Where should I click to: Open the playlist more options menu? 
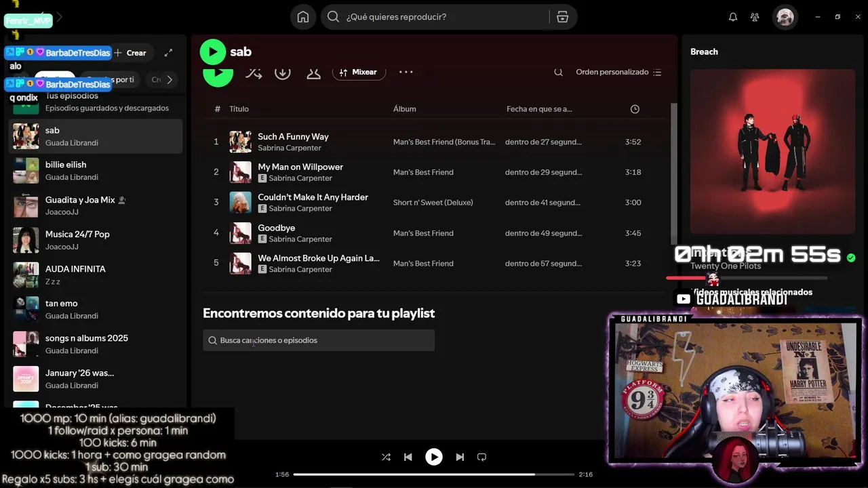click(x=406, y=72)
